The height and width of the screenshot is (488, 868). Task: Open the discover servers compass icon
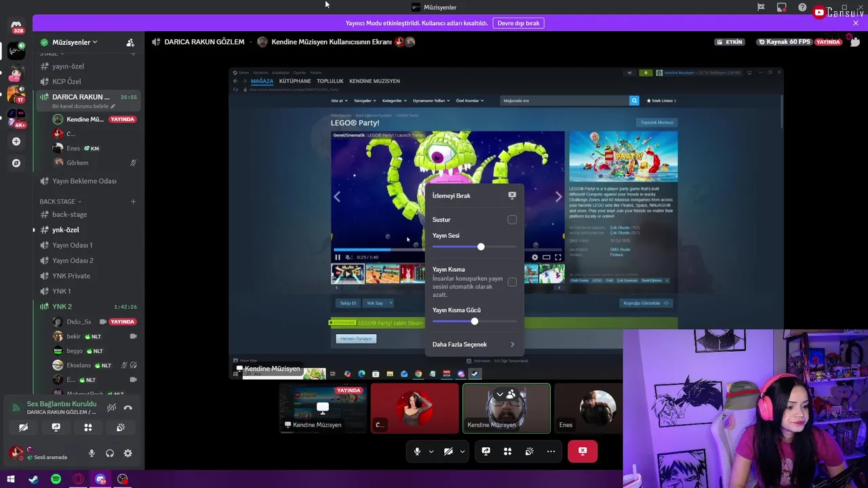click(x=16, y=163)
